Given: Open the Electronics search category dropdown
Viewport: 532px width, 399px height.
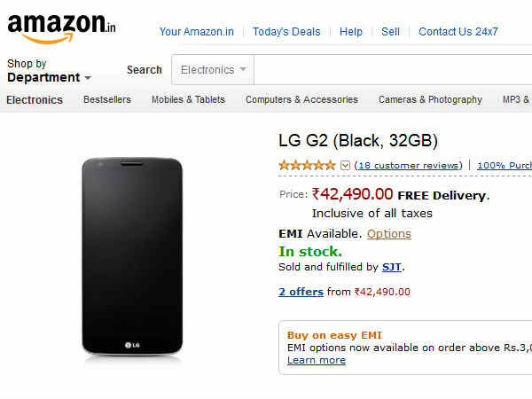Looking at the screenshot, I should click(x=214, y=69).
